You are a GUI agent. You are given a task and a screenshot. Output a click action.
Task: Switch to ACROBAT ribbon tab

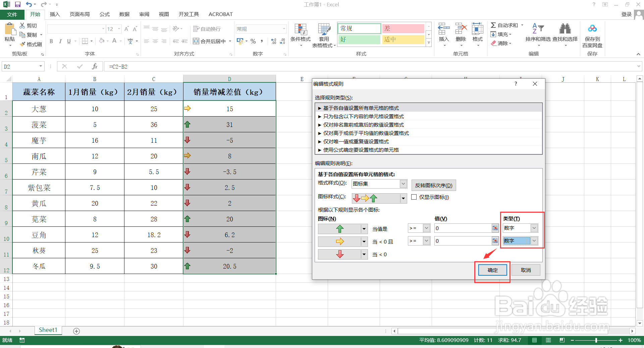click(220, 14)
